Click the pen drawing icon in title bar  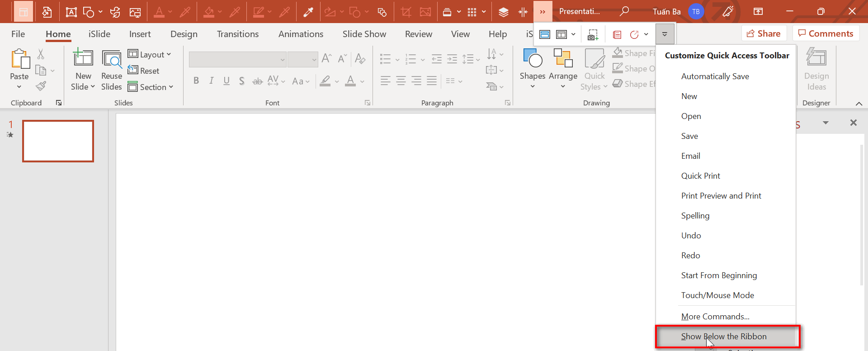tap(728, 11)
